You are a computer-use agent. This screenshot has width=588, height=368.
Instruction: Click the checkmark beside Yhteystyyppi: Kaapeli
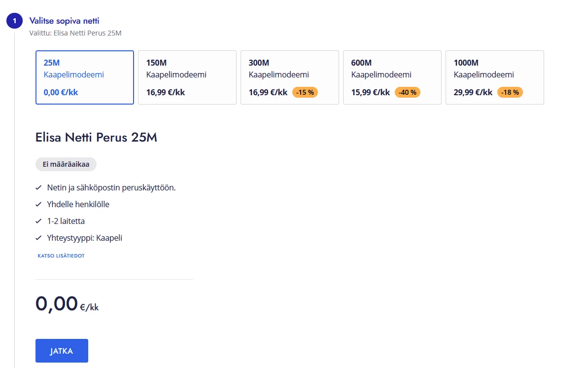point(38,238)
